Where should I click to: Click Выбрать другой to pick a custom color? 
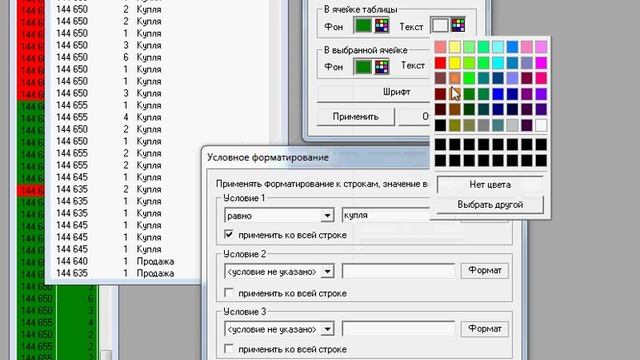click(490, 204)
